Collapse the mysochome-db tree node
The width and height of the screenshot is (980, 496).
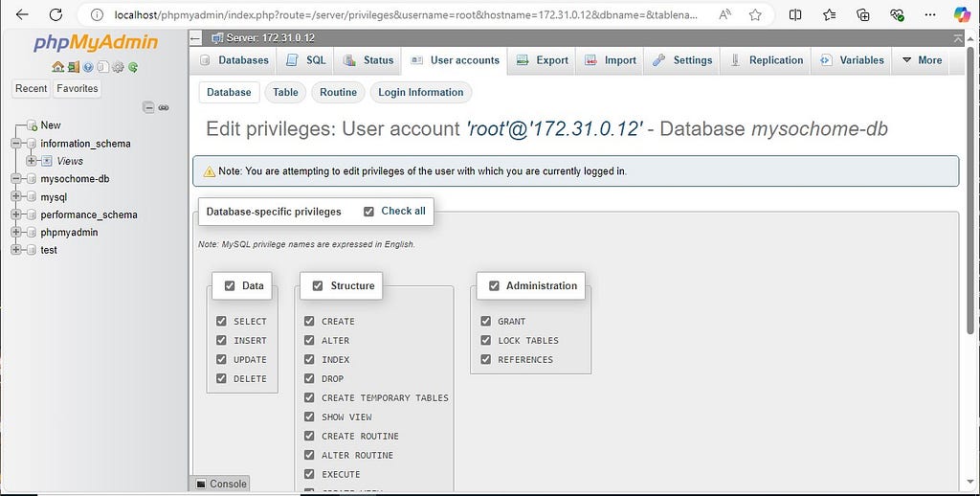(16, 179)
